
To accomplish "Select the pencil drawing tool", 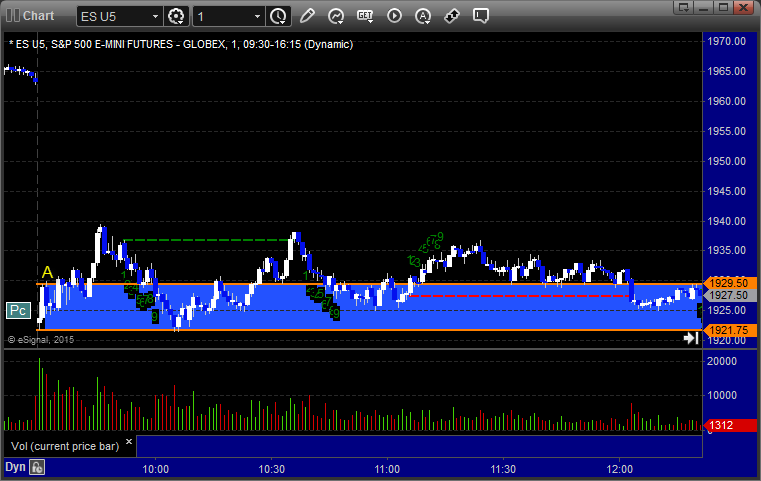I will (x=307, y=16).
